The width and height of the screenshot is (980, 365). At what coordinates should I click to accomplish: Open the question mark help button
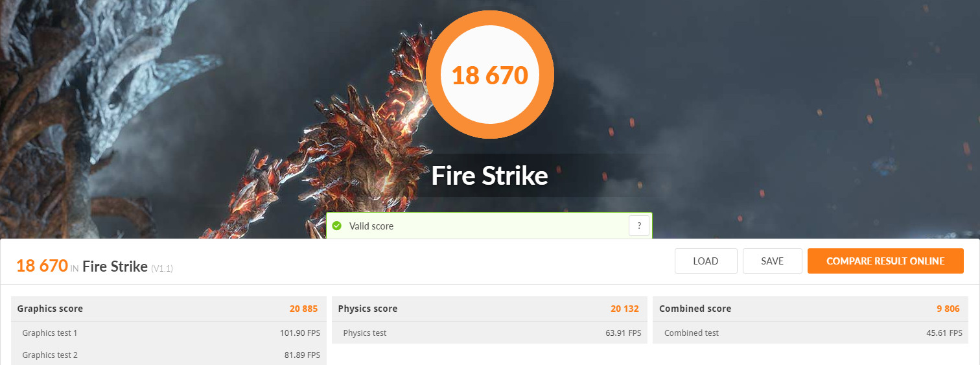coord(639,226)
